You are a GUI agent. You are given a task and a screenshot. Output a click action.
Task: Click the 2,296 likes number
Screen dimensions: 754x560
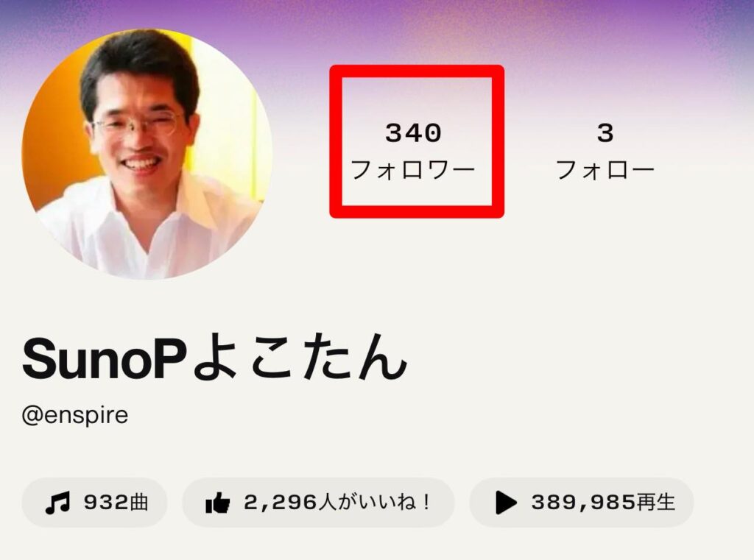[x=281, y=503]
